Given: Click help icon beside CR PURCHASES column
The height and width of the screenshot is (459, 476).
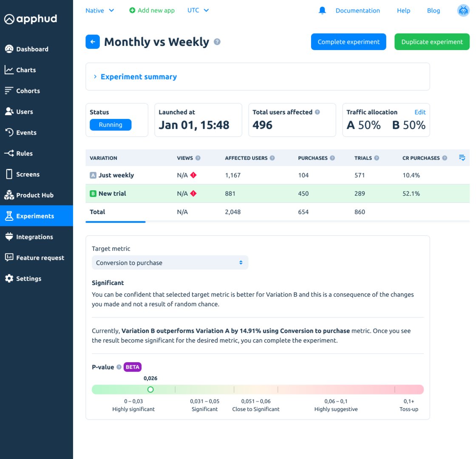Looking at the screenshot, I should (x=445, y=158).
